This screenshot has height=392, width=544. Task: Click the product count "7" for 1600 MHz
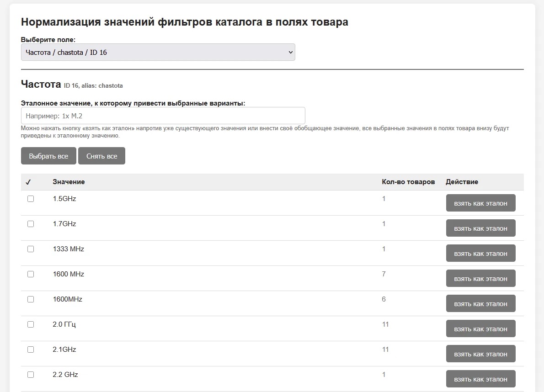384,274
